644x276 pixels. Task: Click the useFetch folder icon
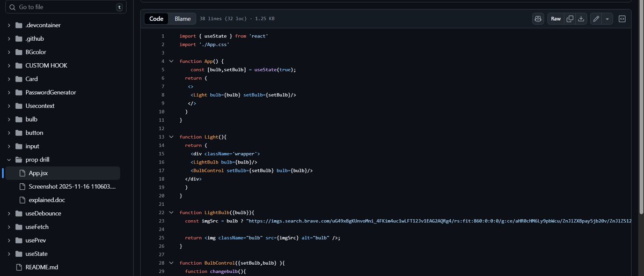point(19,227)
